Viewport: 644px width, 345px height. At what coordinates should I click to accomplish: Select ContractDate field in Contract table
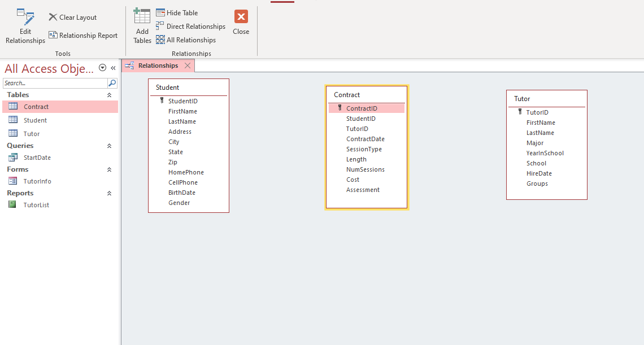coord(367,139)
